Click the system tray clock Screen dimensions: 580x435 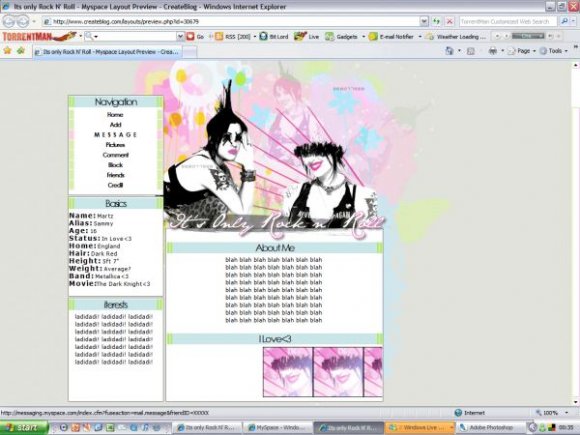(566, 427)
